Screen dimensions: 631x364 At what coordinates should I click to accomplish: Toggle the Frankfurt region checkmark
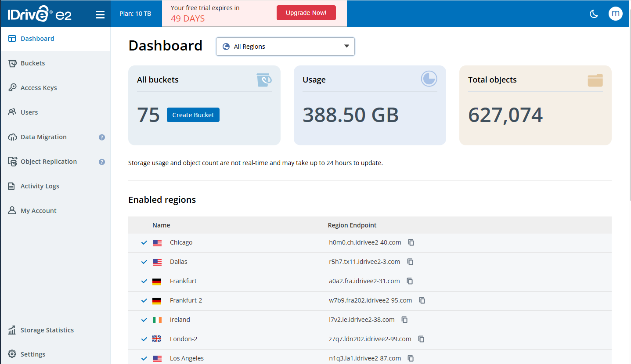coord(144,281)
